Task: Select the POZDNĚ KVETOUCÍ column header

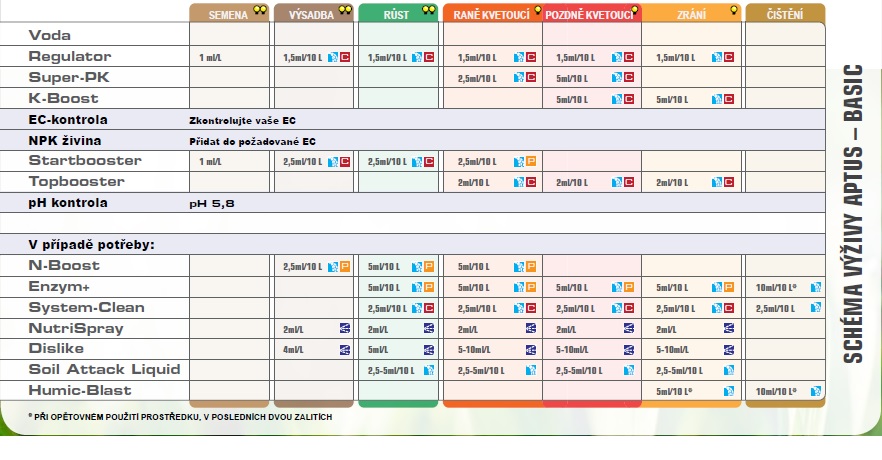Action: coord(592,13)
